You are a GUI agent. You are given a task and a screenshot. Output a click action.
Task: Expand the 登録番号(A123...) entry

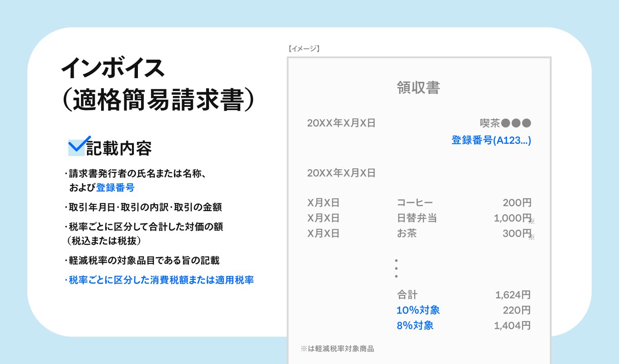point(492,140)
